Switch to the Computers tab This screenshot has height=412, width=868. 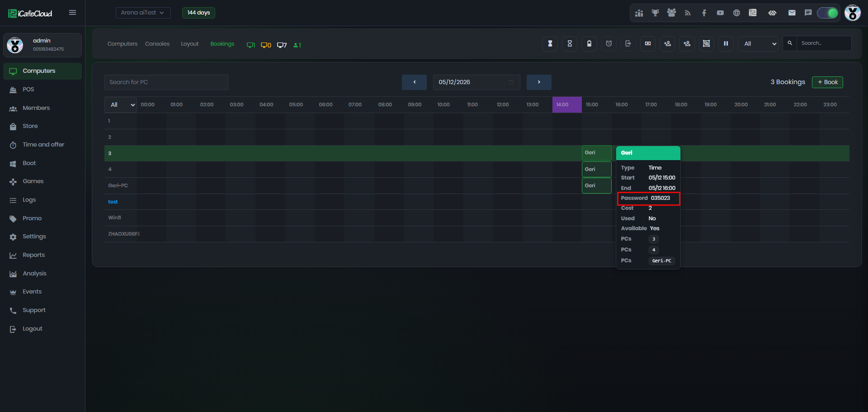point(123,44)
